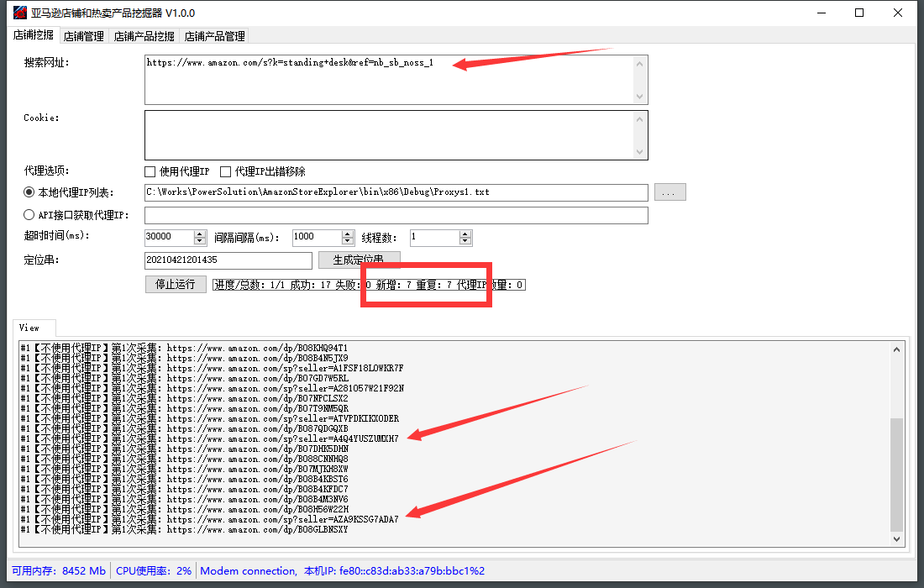Switch to the 店铺挖掘 tab

[x=34, y=35]
